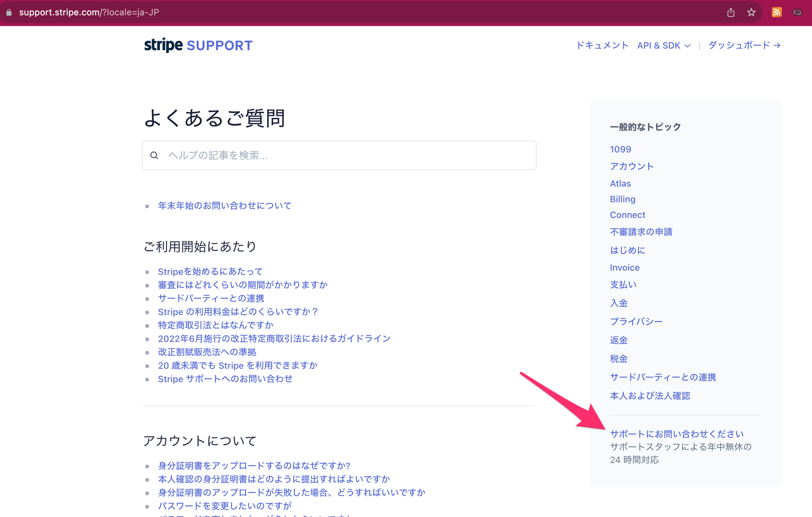Bookmark the page via the star icon
This screenshot has width=812, height=517.
[x=751, y=12]
